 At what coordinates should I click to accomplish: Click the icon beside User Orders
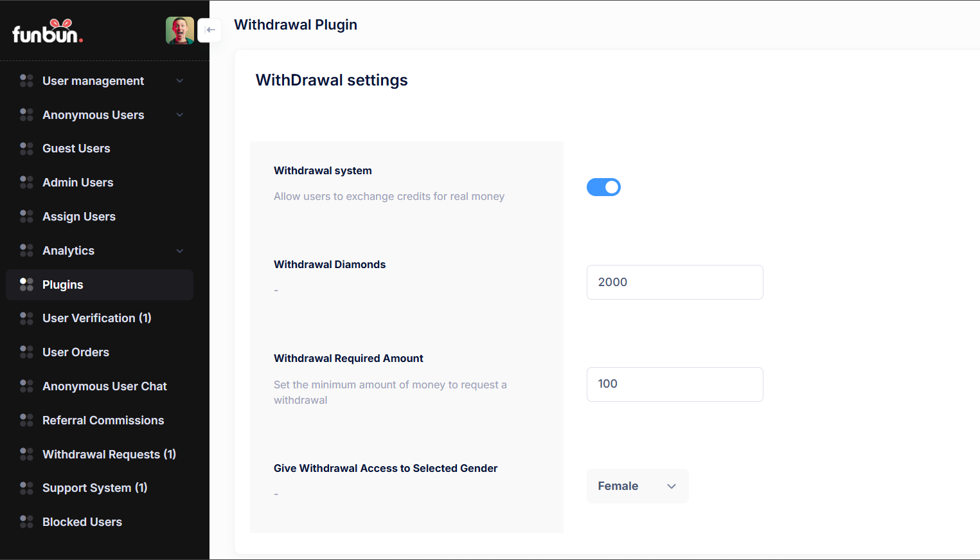click(26, 352)
